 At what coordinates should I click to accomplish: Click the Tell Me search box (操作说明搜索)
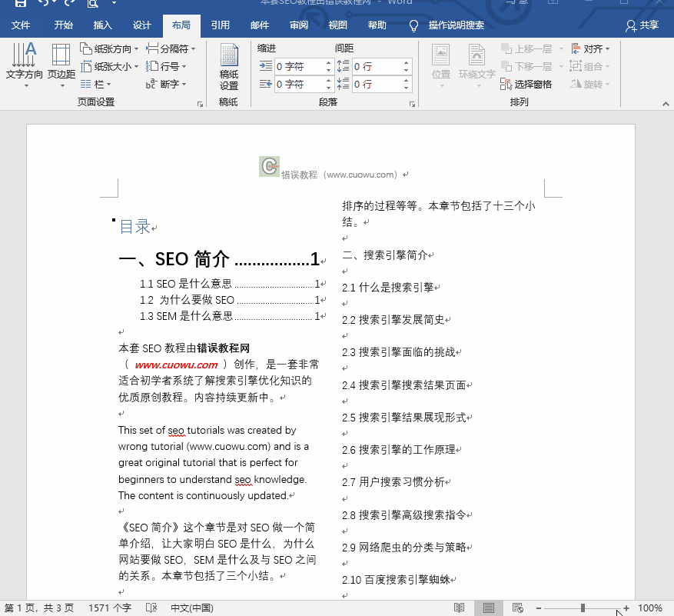point(456,25)
